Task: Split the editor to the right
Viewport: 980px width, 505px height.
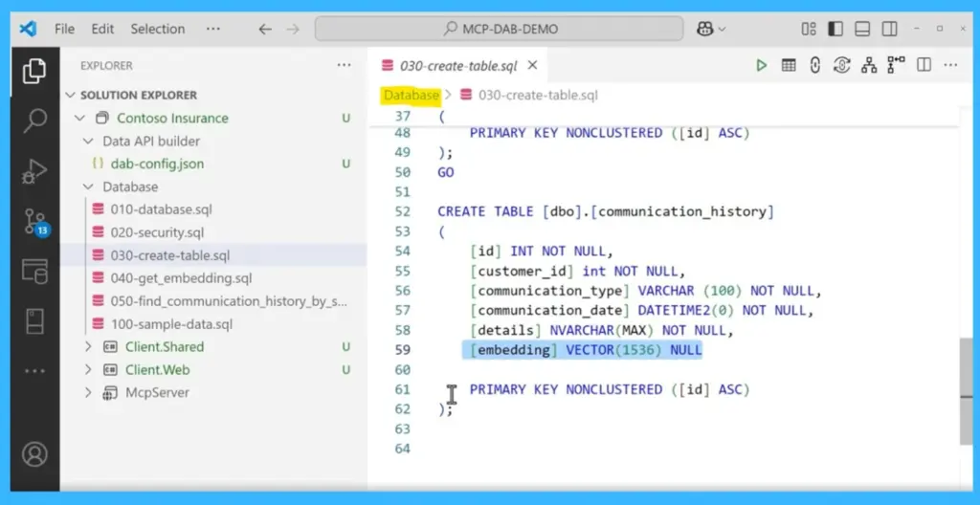Action: tap(924, 65)
